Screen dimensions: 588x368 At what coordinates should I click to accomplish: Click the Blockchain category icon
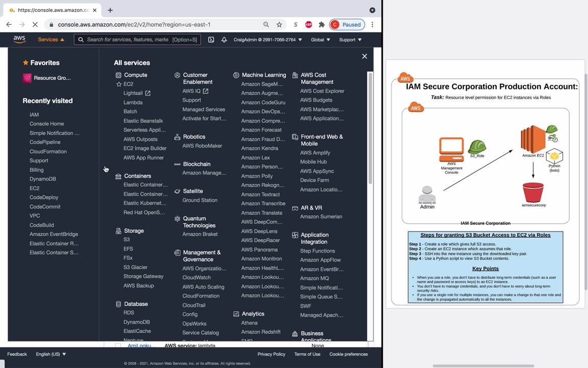coord(178,164)
